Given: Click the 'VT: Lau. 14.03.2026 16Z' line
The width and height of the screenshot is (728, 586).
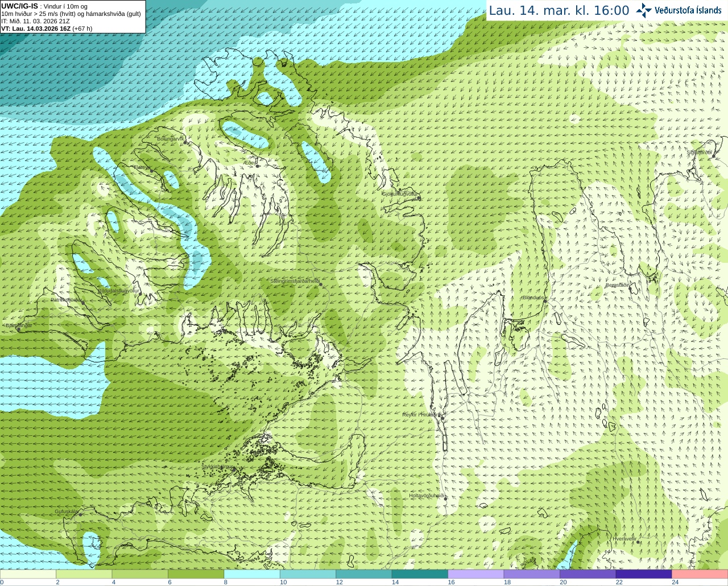Looking at the screenshot, I should click(47, 28).
